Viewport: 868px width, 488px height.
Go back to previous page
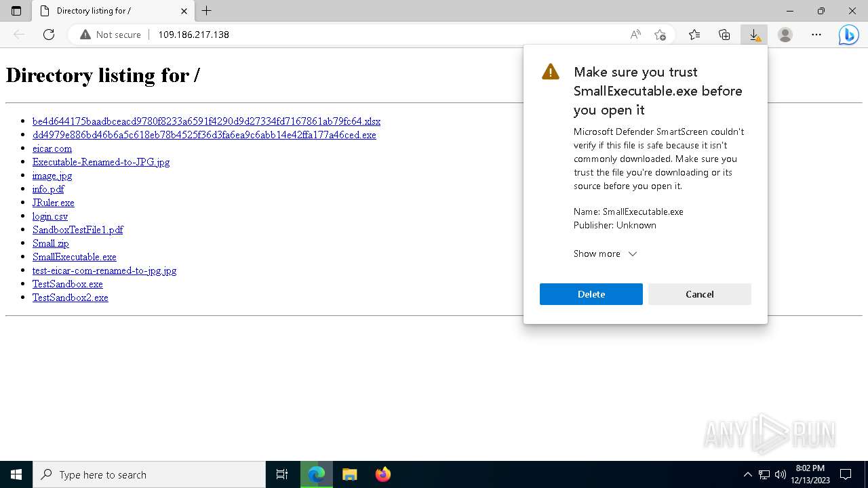19,35
